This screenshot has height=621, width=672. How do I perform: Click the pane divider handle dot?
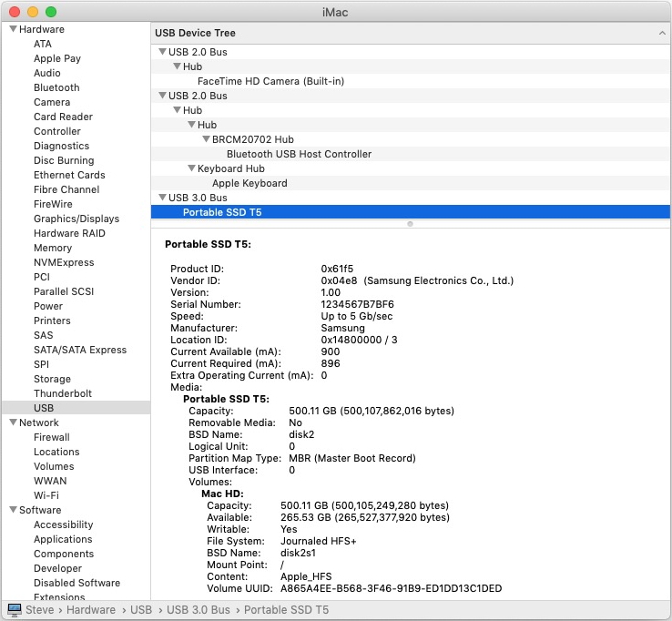[410, 223]
